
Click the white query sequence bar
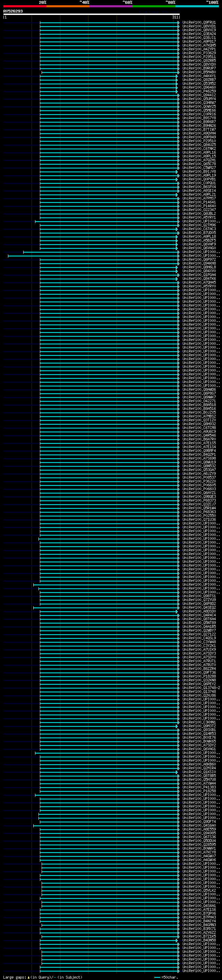(x=92, y=15)
